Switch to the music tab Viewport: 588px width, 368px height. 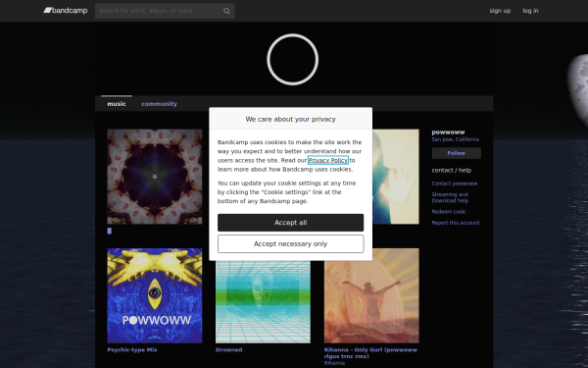click(x=117, y=104)
